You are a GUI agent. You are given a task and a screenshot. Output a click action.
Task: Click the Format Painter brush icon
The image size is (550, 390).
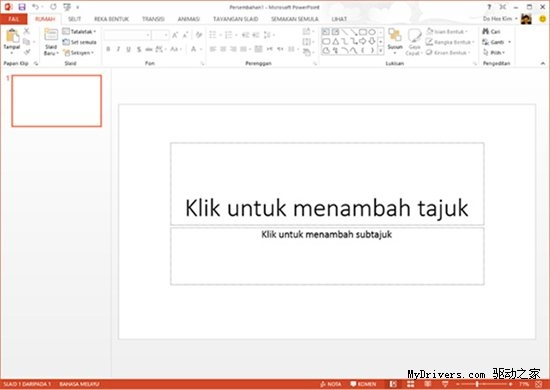tap(27, 52)
